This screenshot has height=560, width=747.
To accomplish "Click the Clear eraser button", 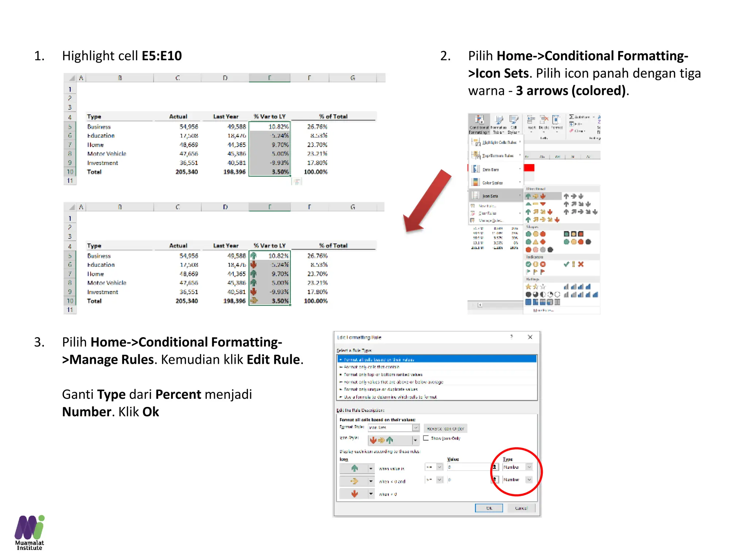I will (x=577, y=131).
